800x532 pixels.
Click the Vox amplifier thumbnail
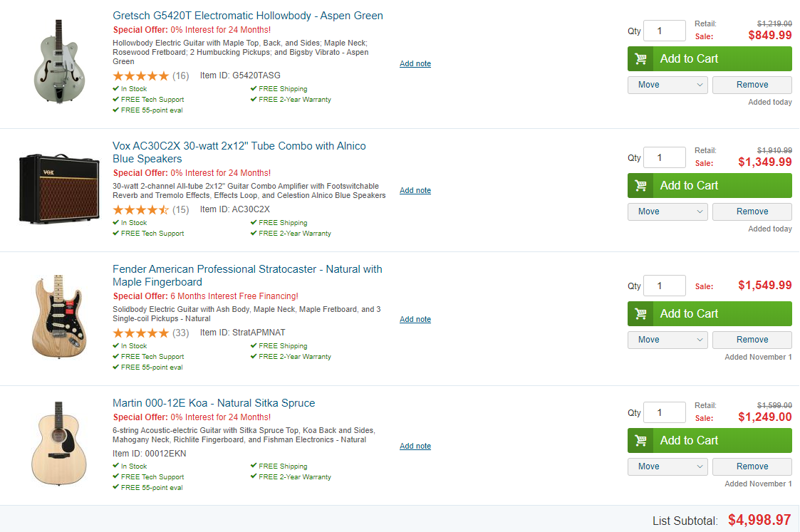[59, 188]
